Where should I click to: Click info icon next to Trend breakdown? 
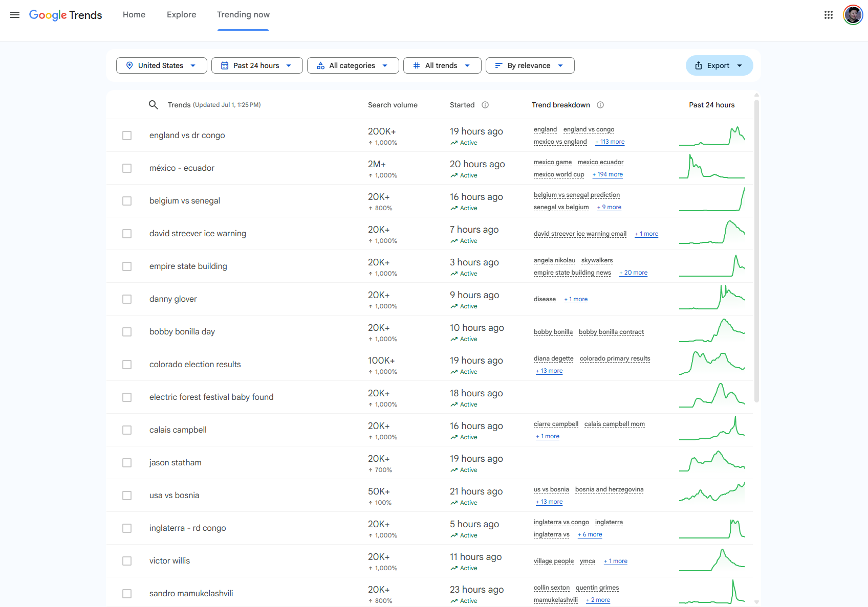tap(600, 105)
